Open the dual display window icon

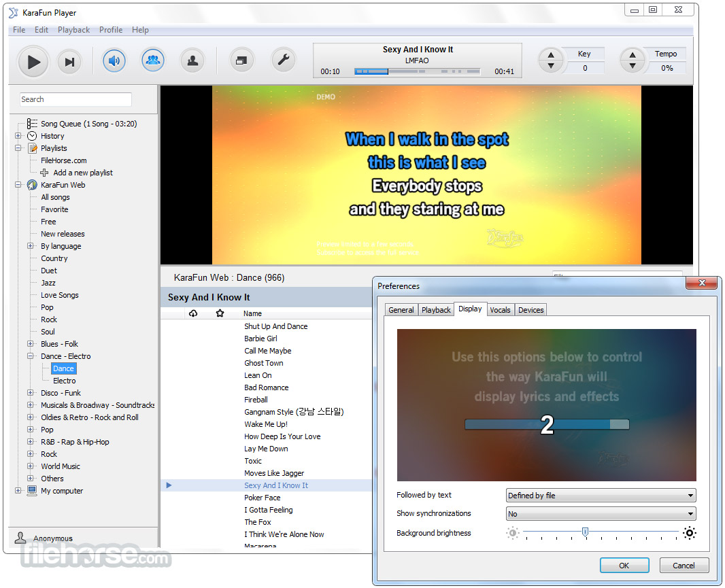(x=241, y=60)
